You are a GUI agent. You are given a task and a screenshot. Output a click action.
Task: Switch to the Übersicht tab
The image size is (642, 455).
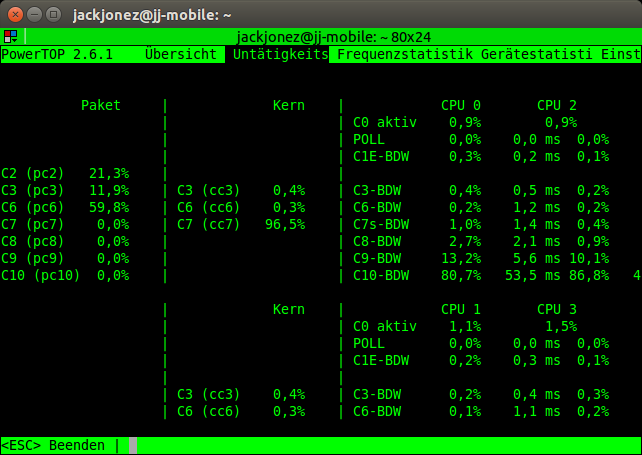(x=180, y=54)
